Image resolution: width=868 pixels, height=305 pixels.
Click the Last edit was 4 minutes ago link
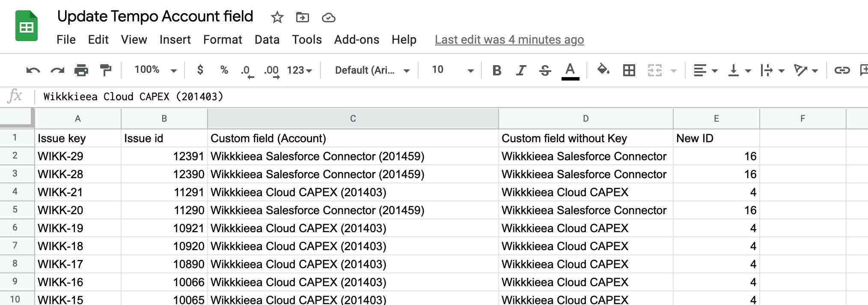(509, 39)
